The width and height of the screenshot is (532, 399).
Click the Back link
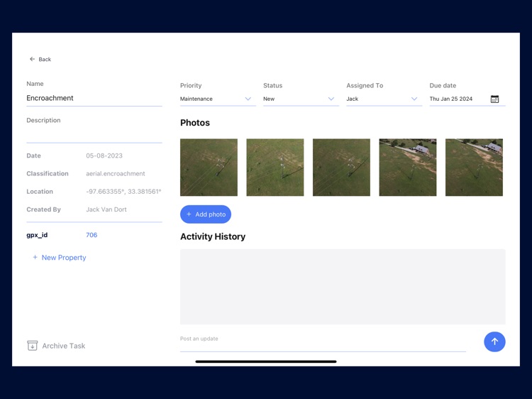(40, 59)
